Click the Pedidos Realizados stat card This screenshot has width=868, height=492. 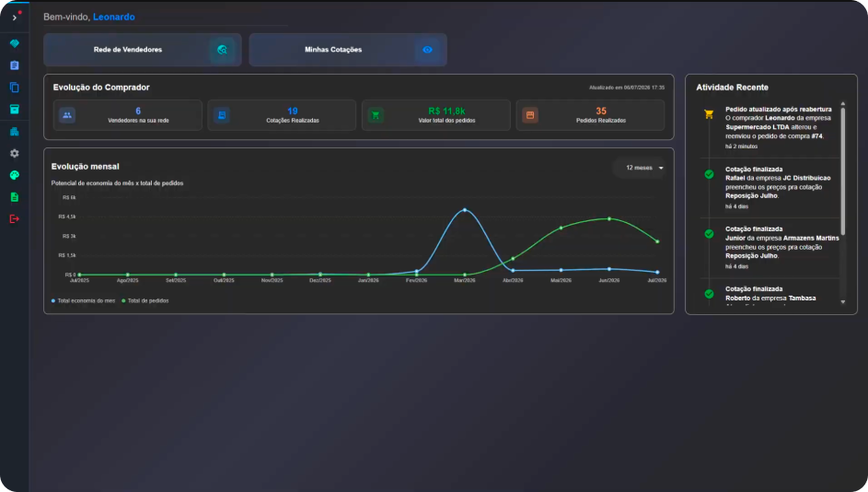pyautogui.click(x=590, y=115)
